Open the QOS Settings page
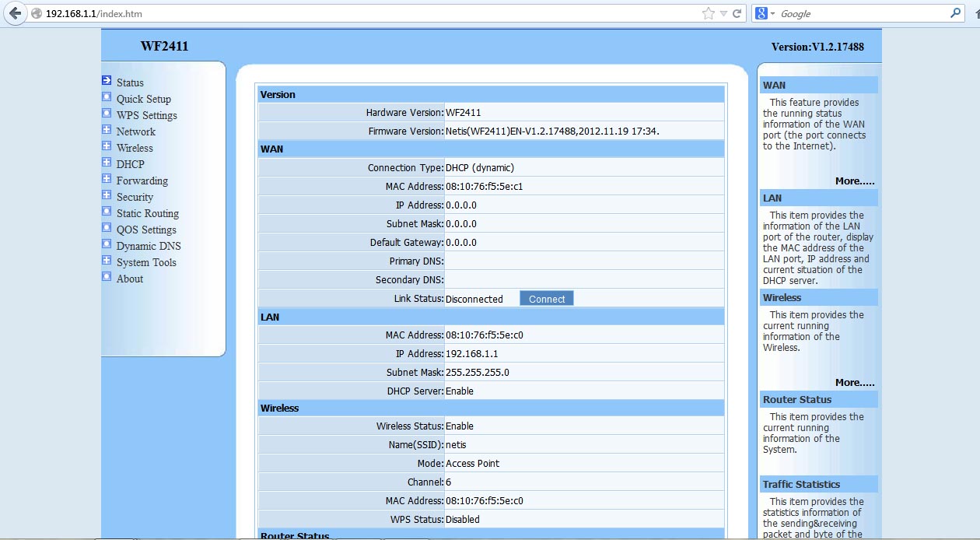 146,230
